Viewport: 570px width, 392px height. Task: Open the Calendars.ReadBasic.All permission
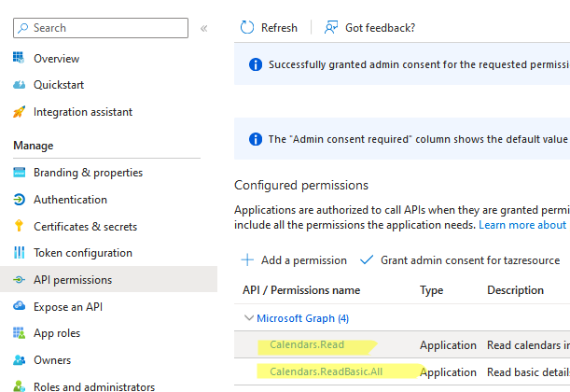click(327, 371)
